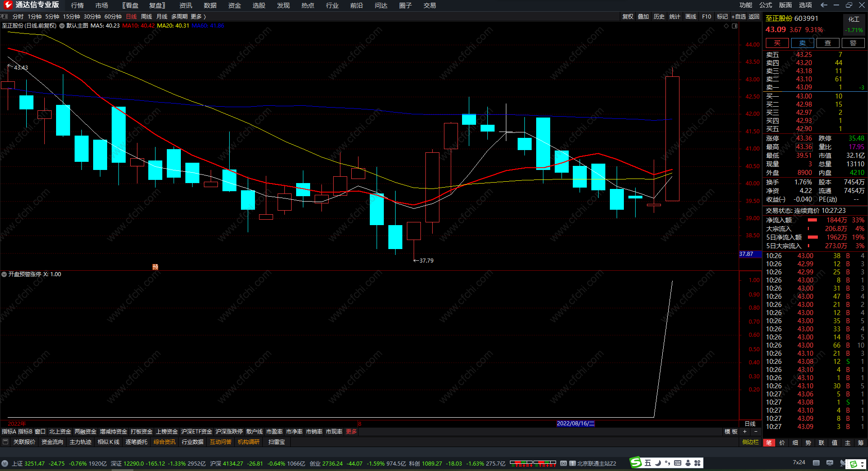
Task: Open the 画线 drawing tools
Action: [x=691, y=17]
